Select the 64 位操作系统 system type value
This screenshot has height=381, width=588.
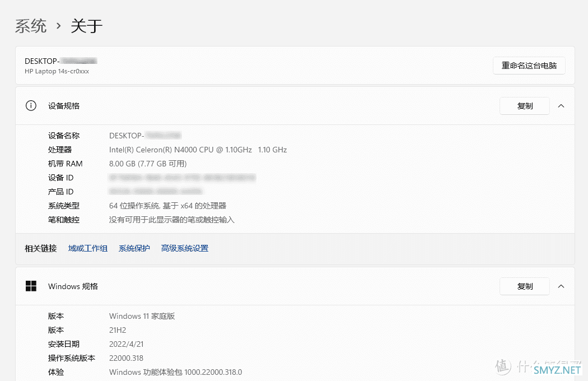[167, 206]
